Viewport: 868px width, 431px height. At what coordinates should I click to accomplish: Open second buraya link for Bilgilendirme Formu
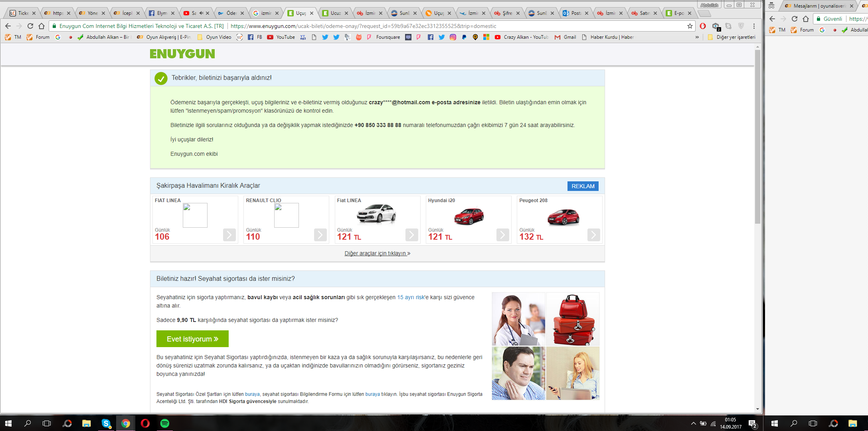372,394
